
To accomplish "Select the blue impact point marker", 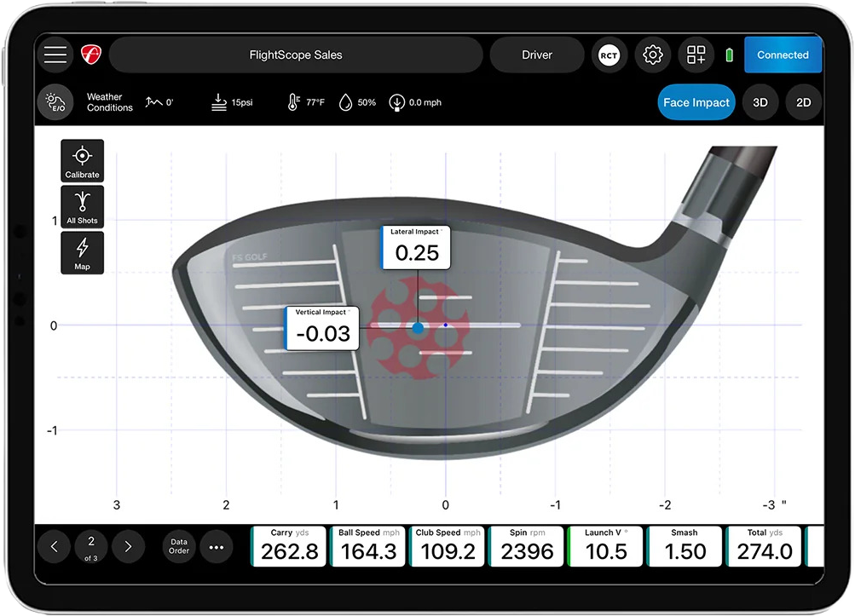I will (418, 328).
